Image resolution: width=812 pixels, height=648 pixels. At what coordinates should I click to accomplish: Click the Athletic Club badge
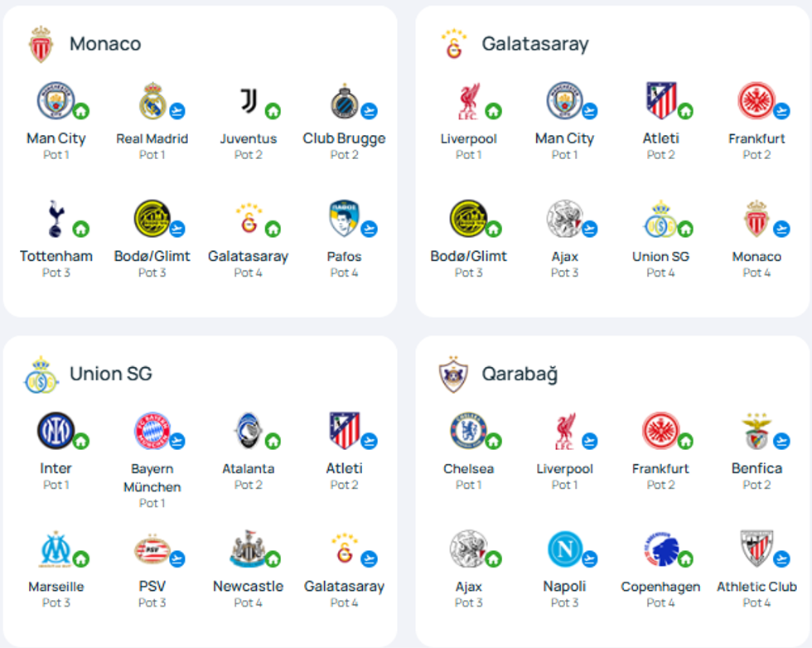click(x=756, y=549)
